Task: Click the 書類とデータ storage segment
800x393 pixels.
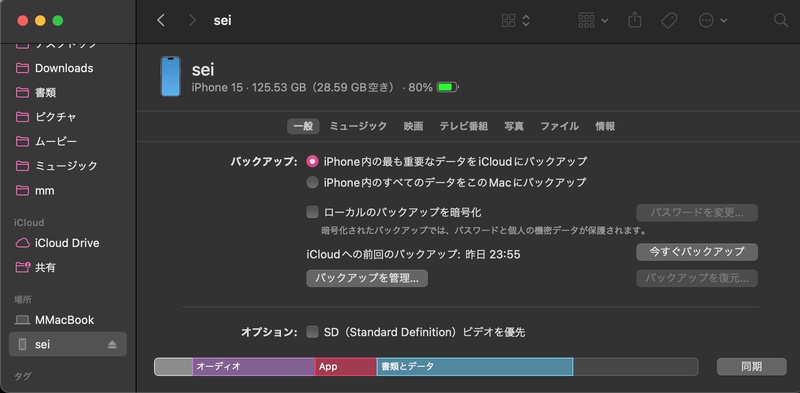Action: click(475, 366)
